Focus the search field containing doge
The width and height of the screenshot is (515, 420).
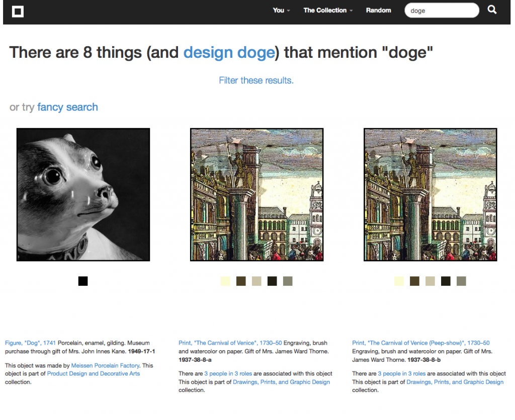point(442,11)
